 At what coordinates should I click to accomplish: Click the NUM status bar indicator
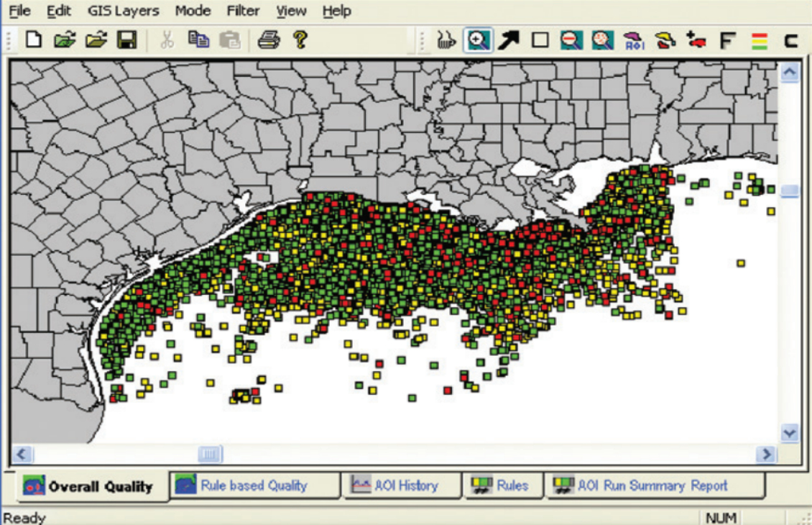[x=721, y=518]
